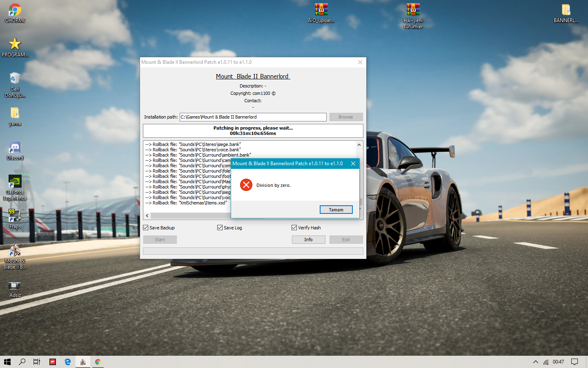Open taskbar search
This screenshot has height=368, width=588.
(x=22, y=362)
